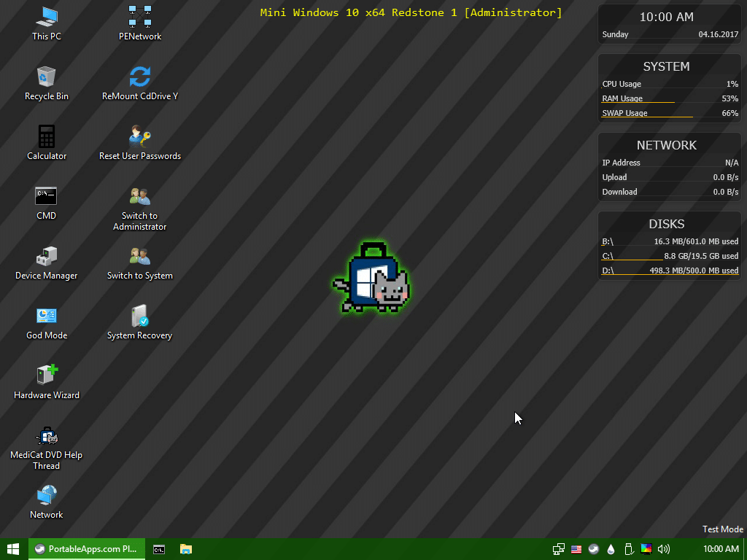
Task: Select the CMD desktop shortcut
Action: [x=46, y=203]
